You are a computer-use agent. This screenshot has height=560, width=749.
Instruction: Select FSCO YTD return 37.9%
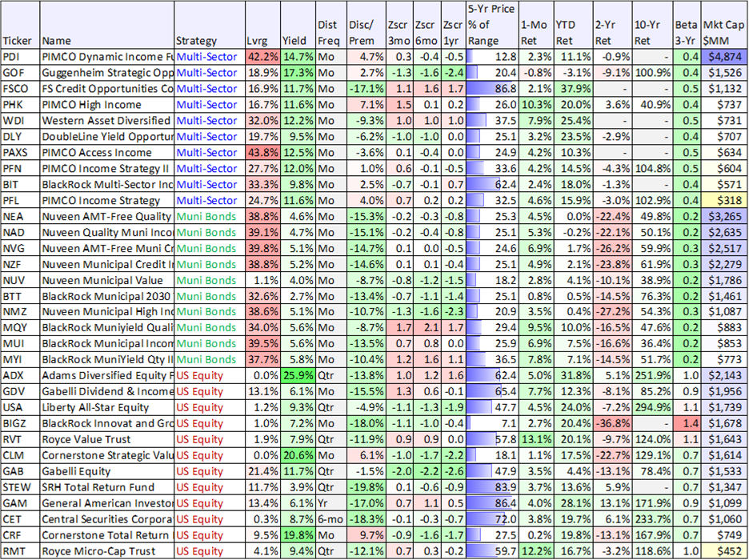(573, 89)
